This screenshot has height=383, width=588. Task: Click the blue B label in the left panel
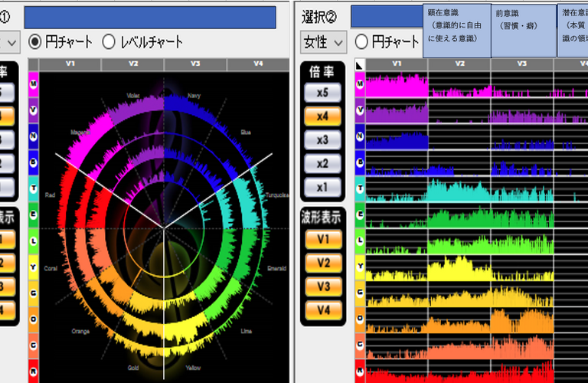point(34,162)
